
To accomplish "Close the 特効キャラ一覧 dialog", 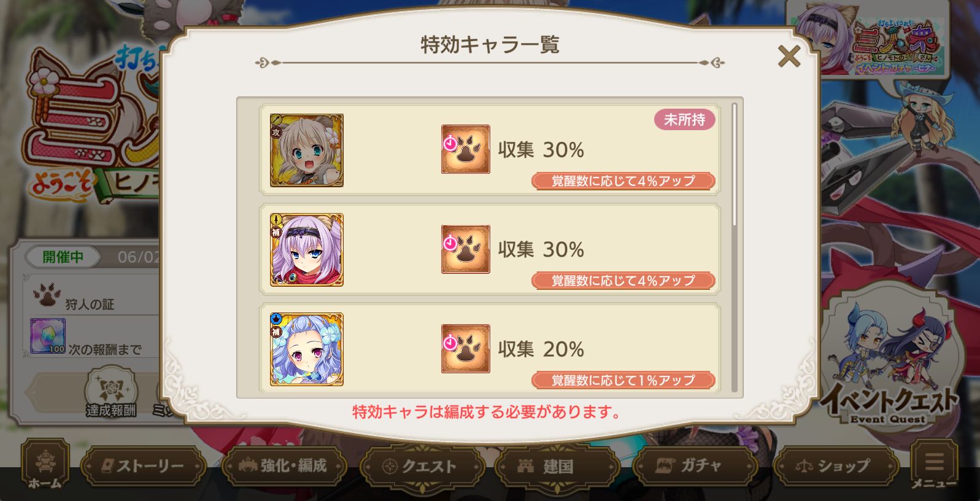I will point(789,56).
